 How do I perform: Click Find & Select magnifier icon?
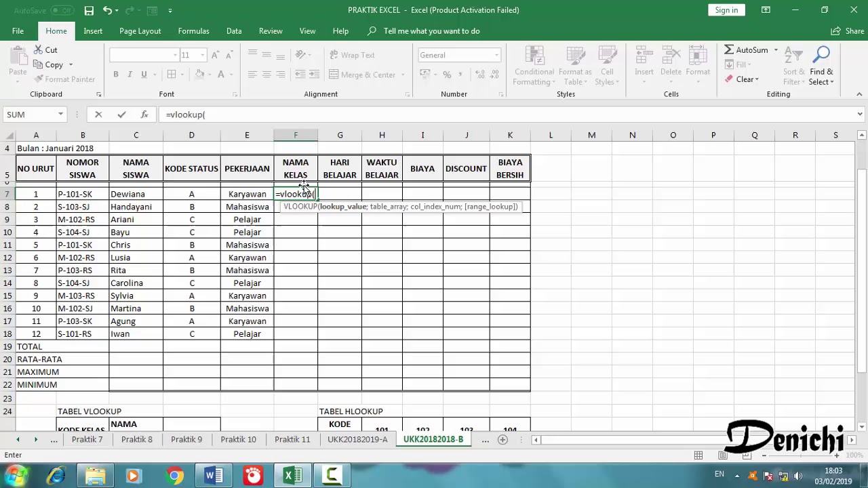(821, 55)
